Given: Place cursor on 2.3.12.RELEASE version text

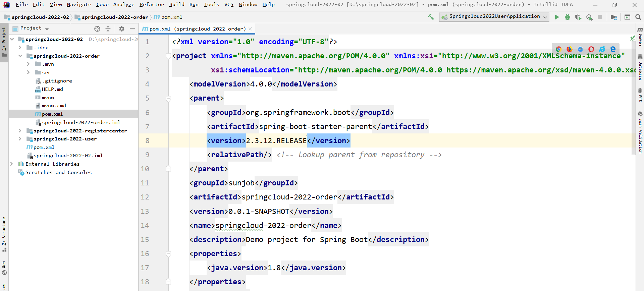Looking at the screenshot, I should pos(276,141).
